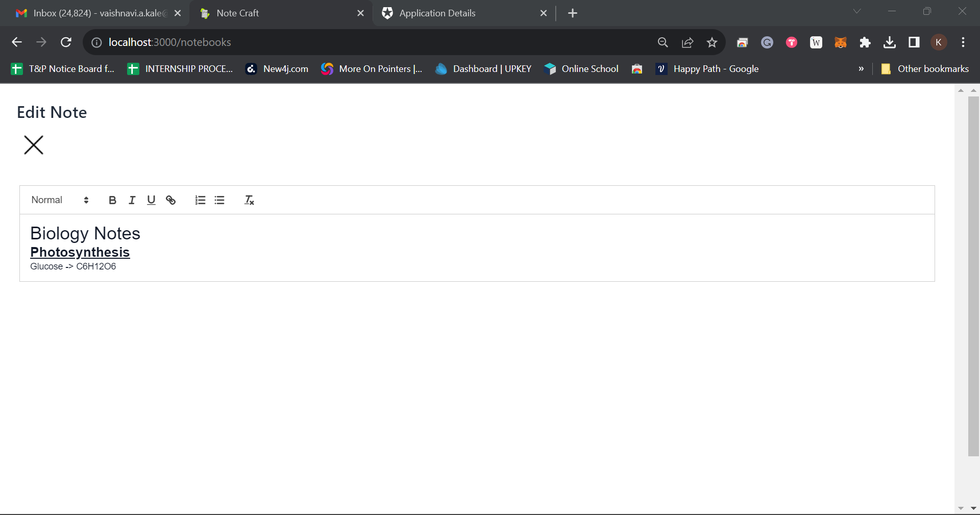Viewport: 980px width, 515px height.
Task: Click the Biology Notes heading text
Action: [85, 233]
